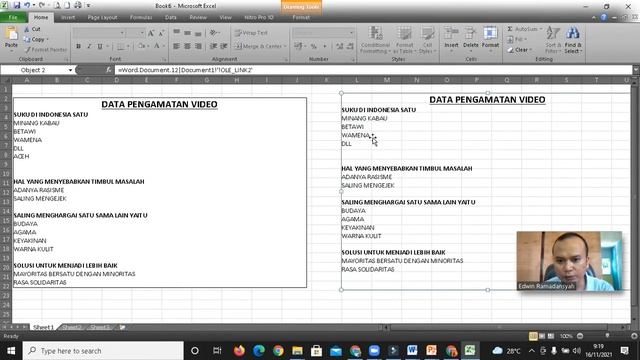The height and width of the screenshot is (360, 640).
Task: Click the zoom slider in the status bar
Action: pos(607,336)
